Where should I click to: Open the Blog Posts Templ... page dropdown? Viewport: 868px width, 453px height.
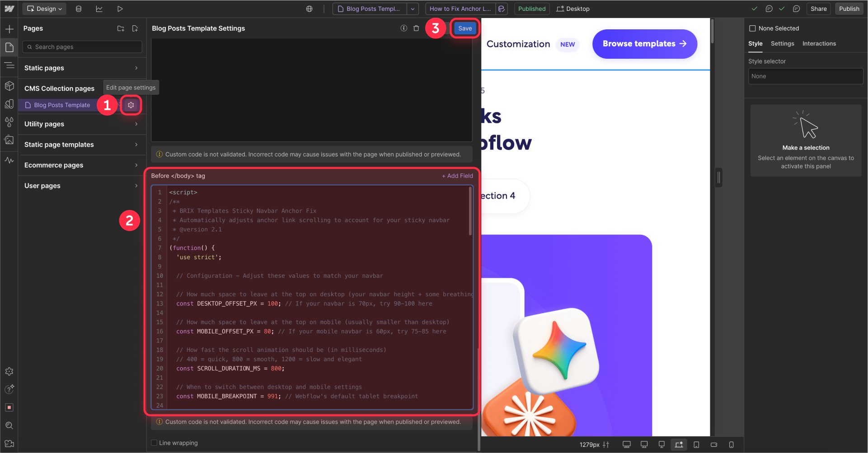coord(413,9)
